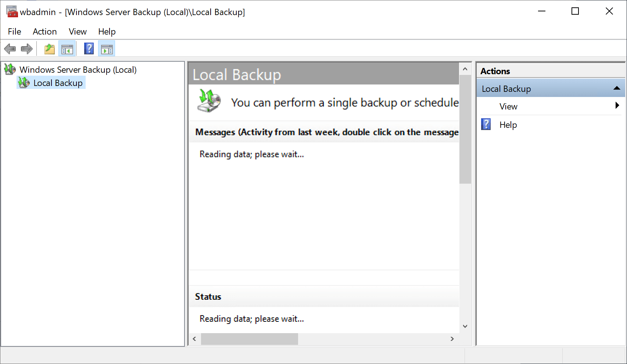Open the Action menu
The height and width of the screenshot is (364, 627).
point(45,32)
